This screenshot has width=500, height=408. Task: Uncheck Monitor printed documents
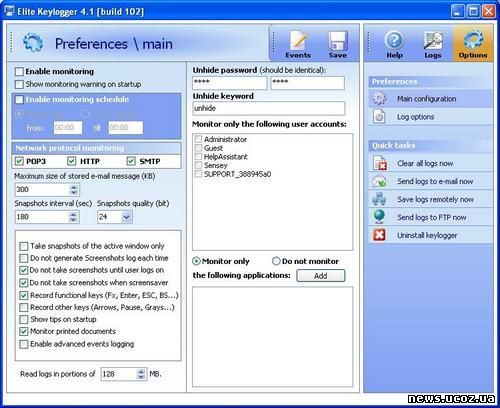tap(24, 331)
